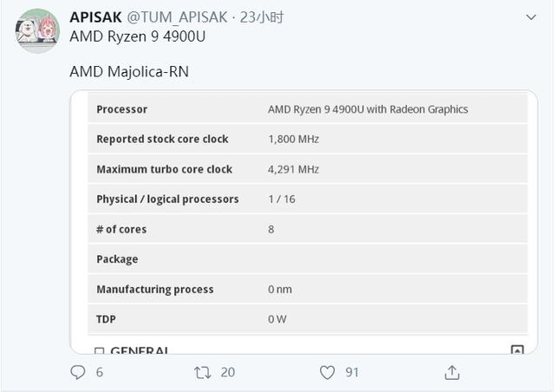The image size is (555, 392).
Task: Expand tweet options chevron at top right
Action: click(x=531, y=17)
